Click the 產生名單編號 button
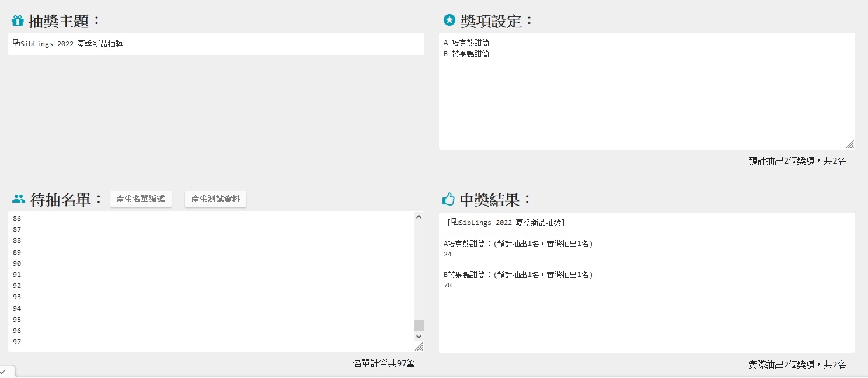Viewport: 868px width, 378px height. click(141, 199)
